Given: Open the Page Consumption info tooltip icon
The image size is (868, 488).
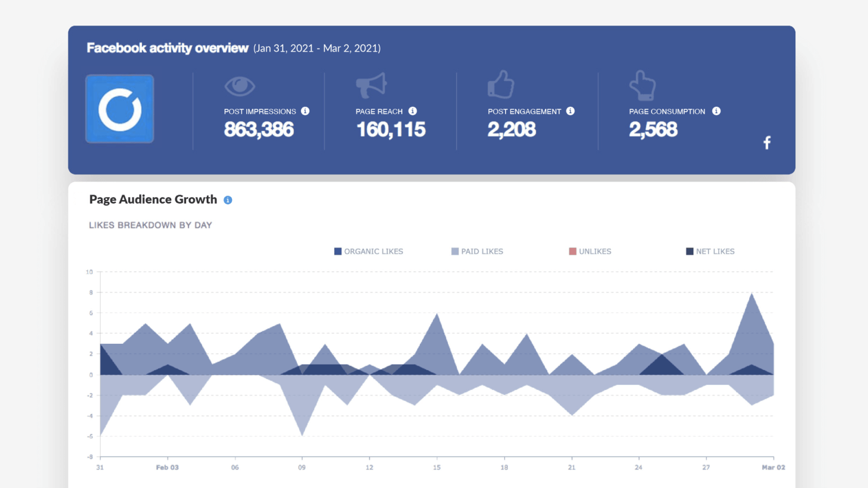Looking at the screenshot, I should 716,111.
